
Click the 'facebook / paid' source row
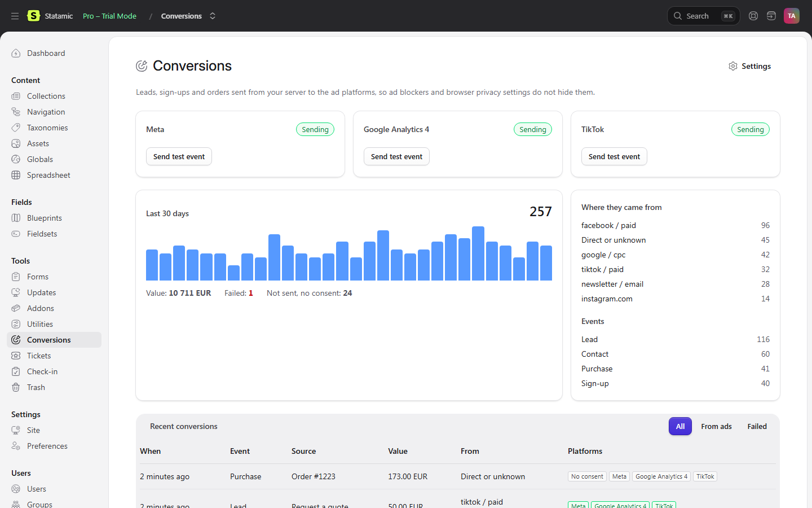tap(676, 225)
